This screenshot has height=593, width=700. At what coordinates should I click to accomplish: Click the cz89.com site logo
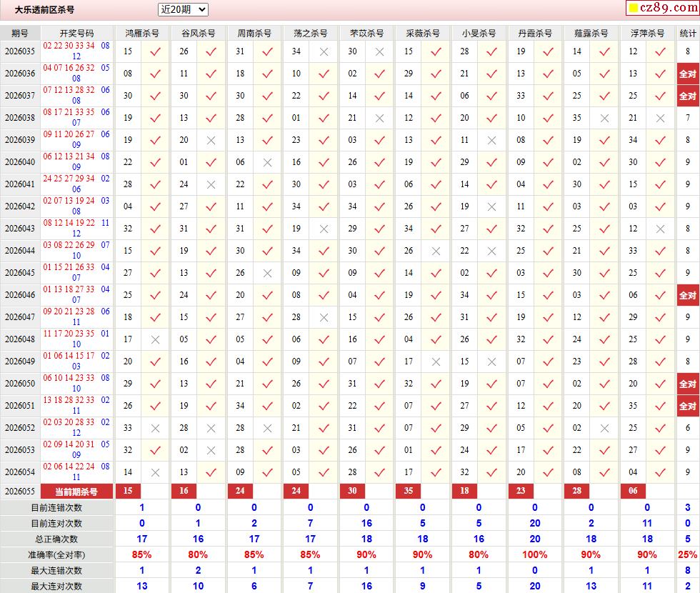(x=669, y=8)
